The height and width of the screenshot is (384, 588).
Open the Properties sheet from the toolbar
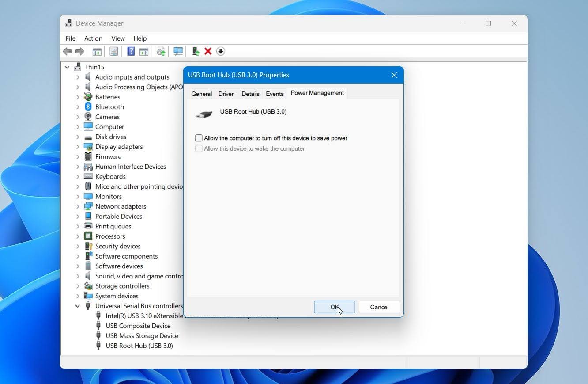coord(114,51)
